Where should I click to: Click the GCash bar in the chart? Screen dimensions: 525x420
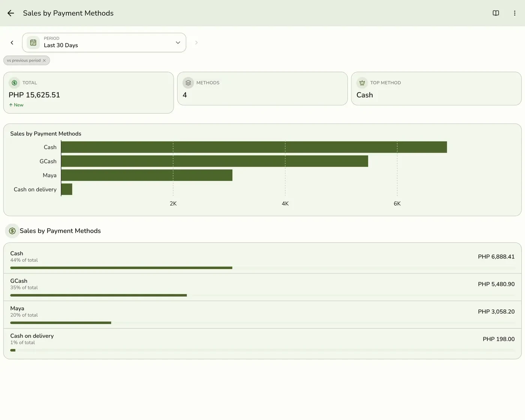tap(214, 161)
